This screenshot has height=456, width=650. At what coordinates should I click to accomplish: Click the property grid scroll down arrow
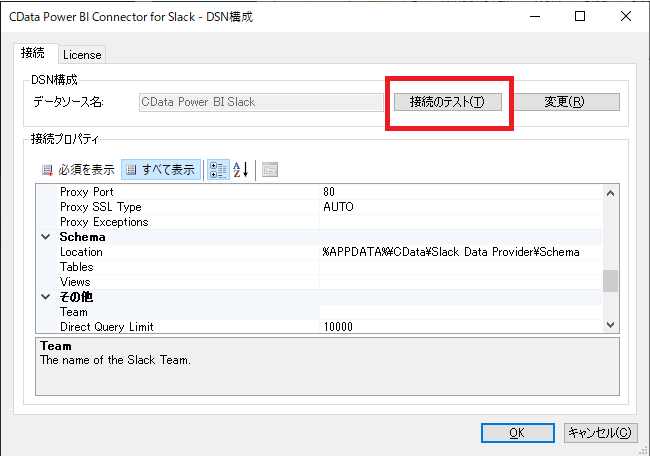[x=610, y=325]
